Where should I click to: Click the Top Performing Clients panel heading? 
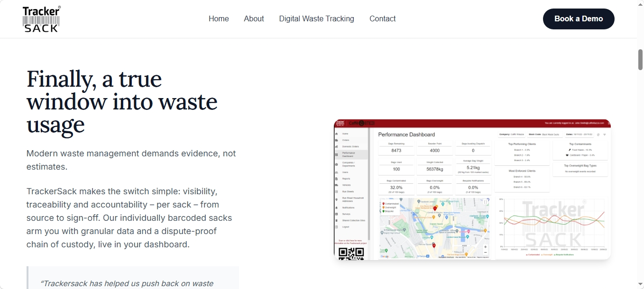[x=522, y=144]
